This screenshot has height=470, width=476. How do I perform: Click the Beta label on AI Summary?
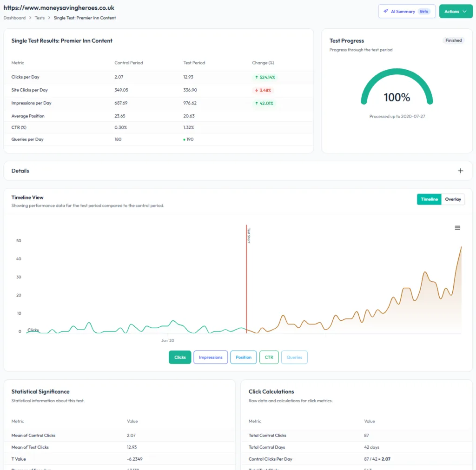[423, 11]
